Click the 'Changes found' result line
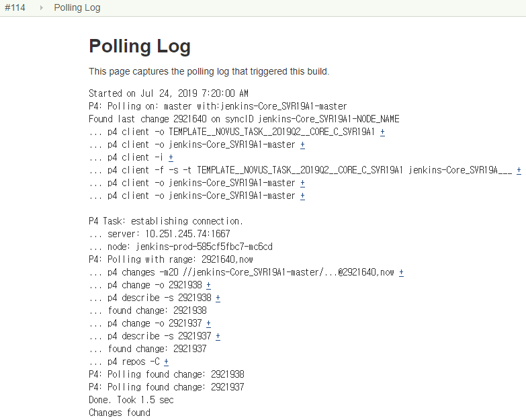Image resolution: width=526 pixels, height=420 pixels. tap(120, 413)
